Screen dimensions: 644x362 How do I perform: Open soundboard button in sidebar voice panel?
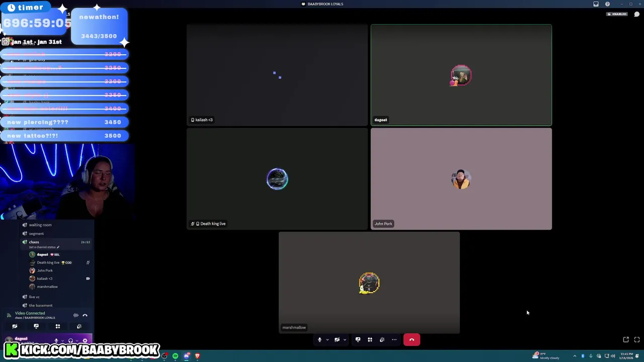point(79,326)
